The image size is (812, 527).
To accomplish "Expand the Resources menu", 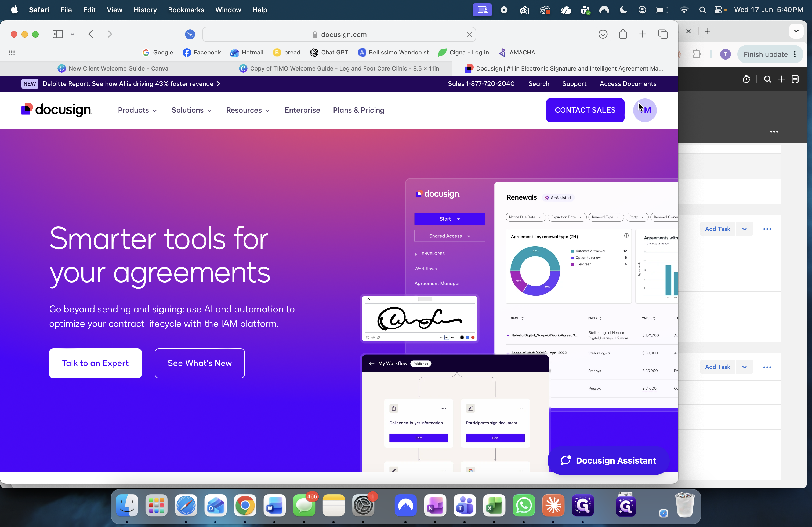I will 248,111.
